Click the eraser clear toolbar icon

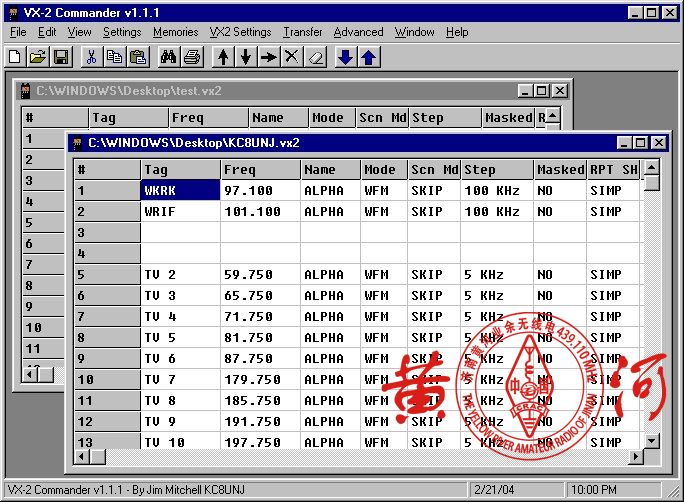click(314, 57)
